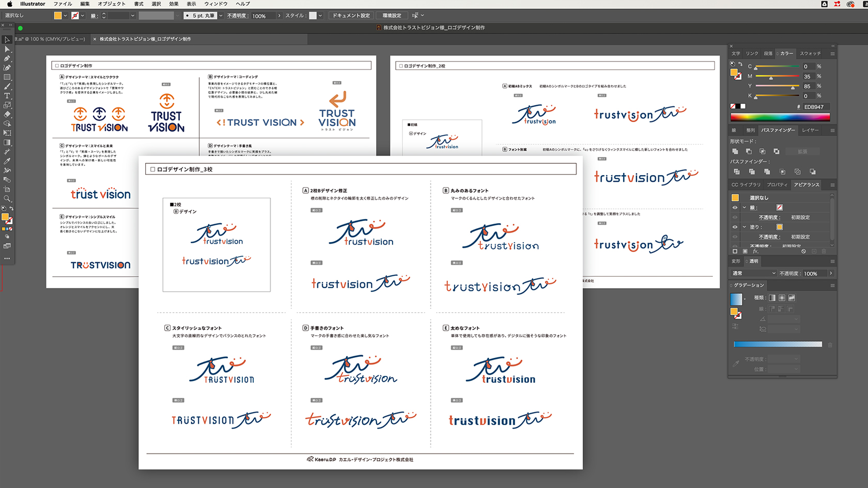Click Divide pathfinder icon

point(737,171)
